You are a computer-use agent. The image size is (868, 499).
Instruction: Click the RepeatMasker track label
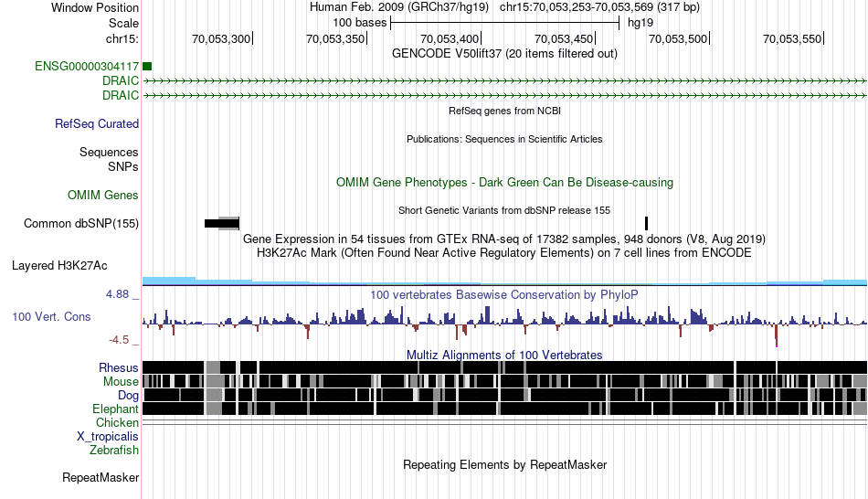[101, 477]
